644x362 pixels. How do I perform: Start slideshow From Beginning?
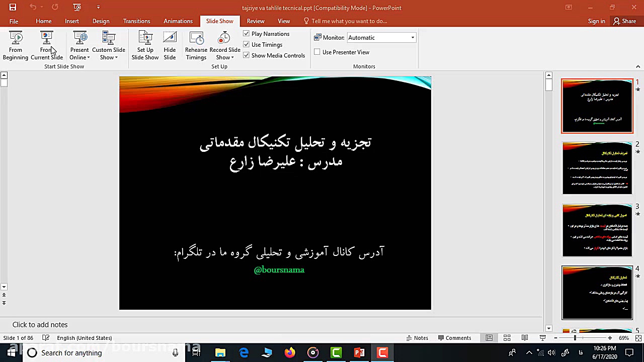15,45
